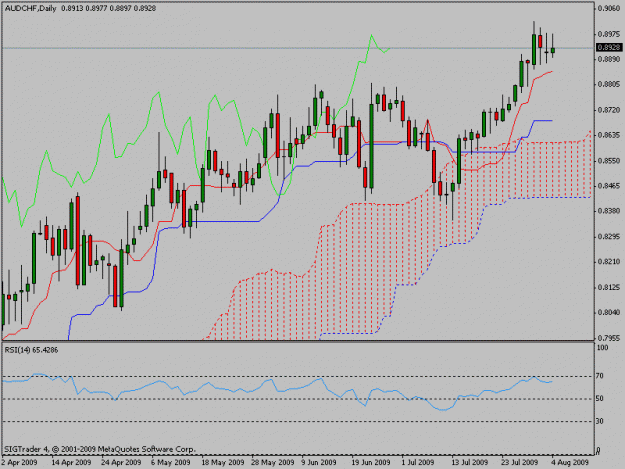Click the RSI scale 100 label

(602, 348)
